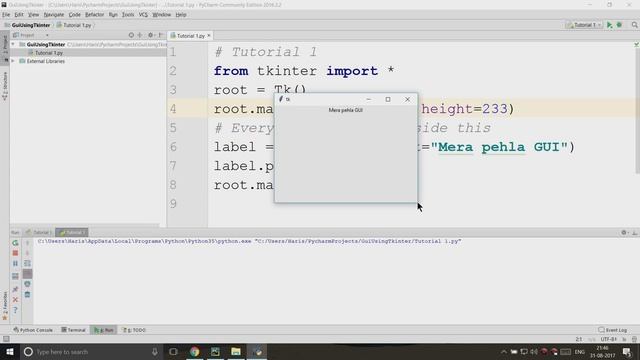
Task: Open the Refactor menu
Action: [x=94, y=14]
